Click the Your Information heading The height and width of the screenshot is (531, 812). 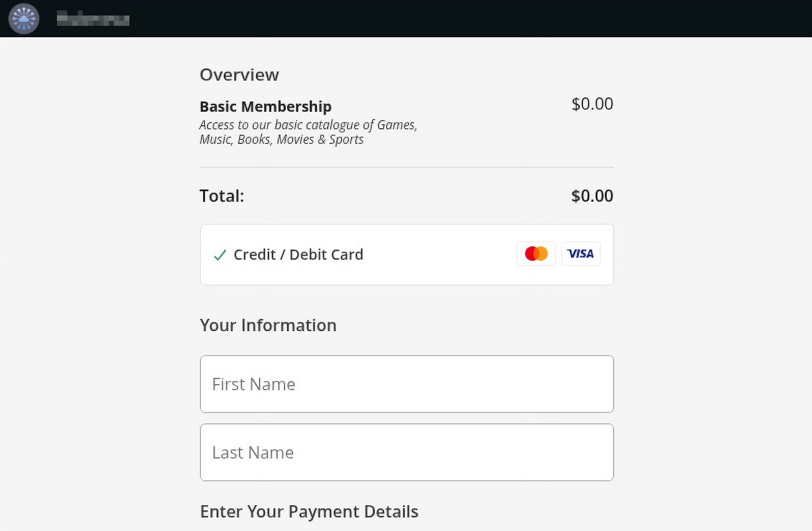268,325
